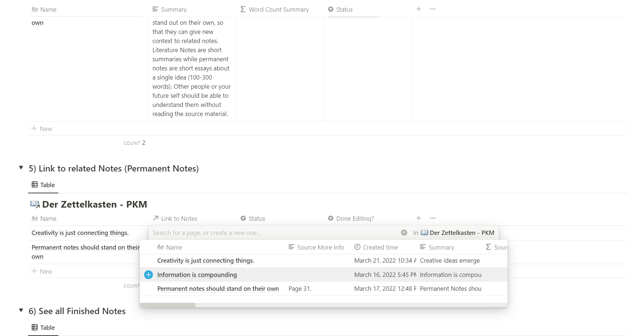Select the Table view tab under section 5

[43, 185]
